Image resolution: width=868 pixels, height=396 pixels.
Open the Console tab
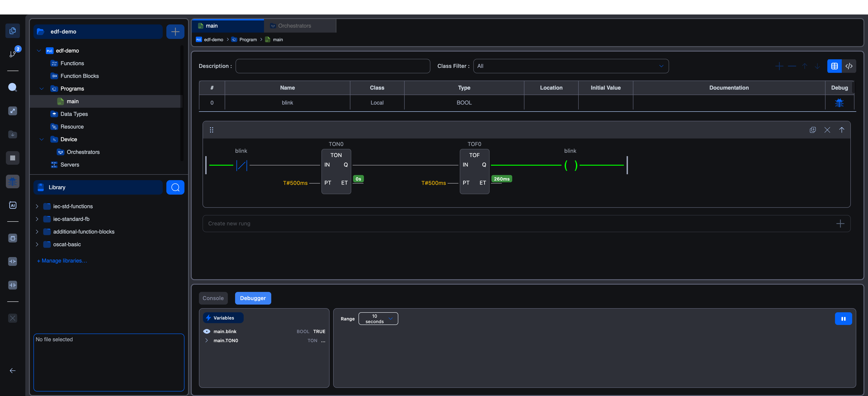[x=213, y=298]
